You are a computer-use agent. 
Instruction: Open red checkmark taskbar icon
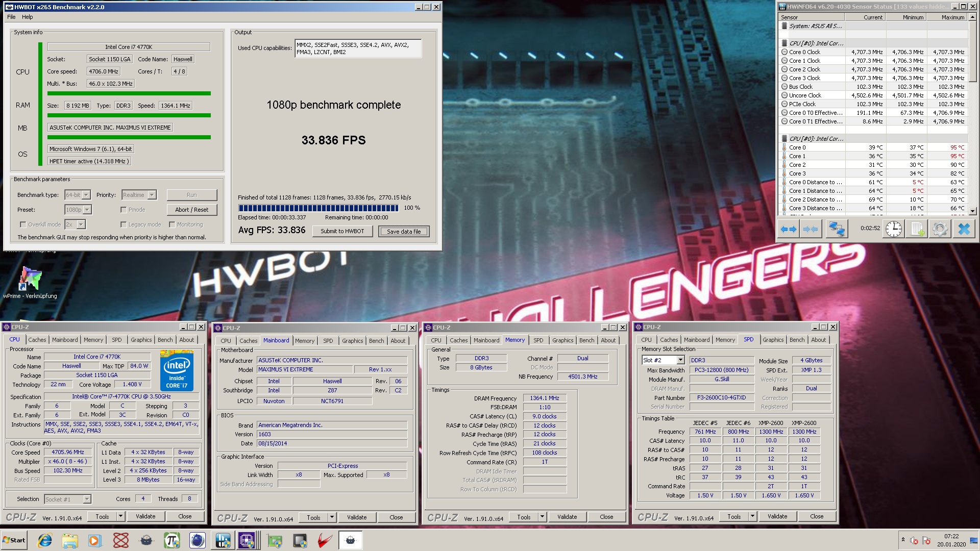coord(325,540)
